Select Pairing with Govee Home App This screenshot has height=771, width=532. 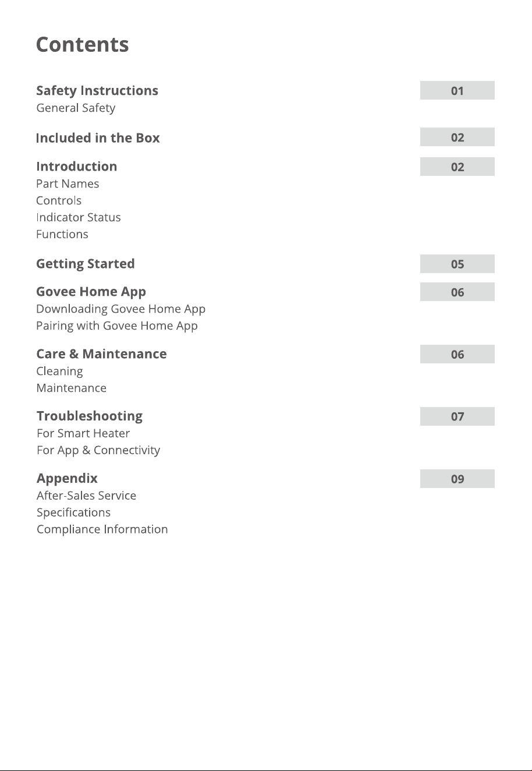117,326
